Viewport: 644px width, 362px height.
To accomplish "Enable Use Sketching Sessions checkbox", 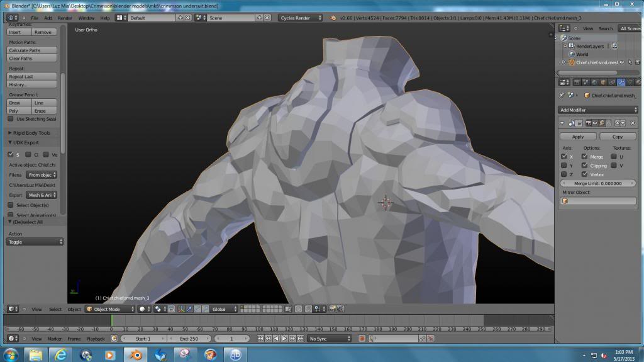I will pos(11,119).
